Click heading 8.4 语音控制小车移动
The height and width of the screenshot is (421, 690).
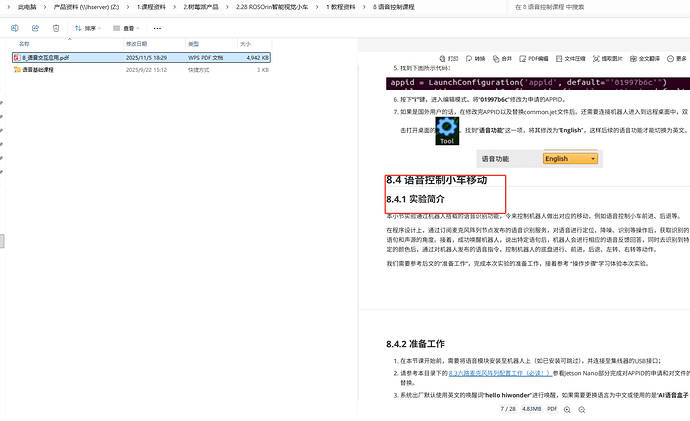click(437, 180)
